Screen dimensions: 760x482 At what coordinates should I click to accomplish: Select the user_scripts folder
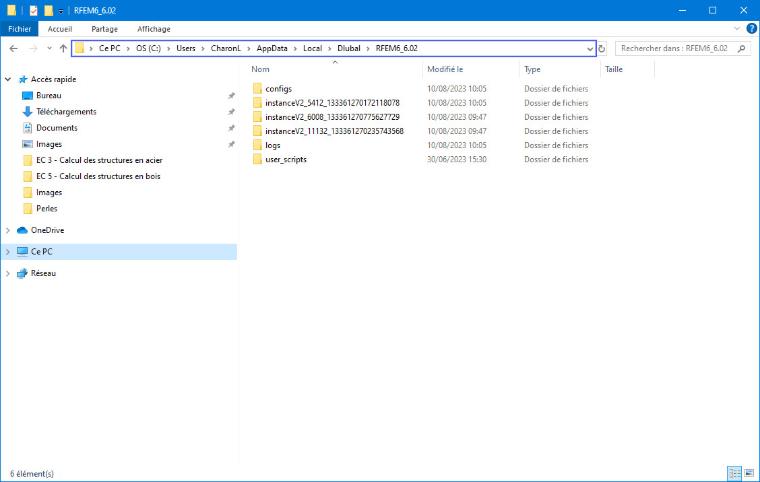coord(286,159)
